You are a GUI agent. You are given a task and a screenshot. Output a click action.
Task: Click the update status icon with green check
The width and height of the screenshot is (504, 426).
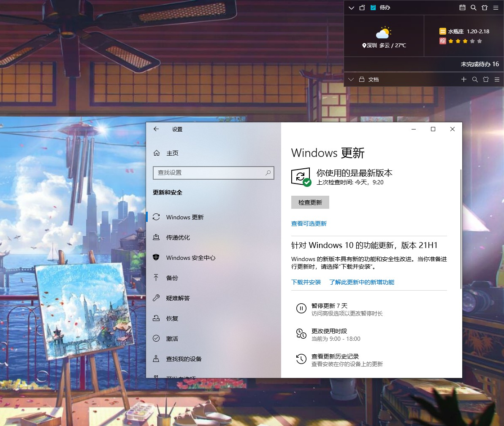[x=301, y=176]
